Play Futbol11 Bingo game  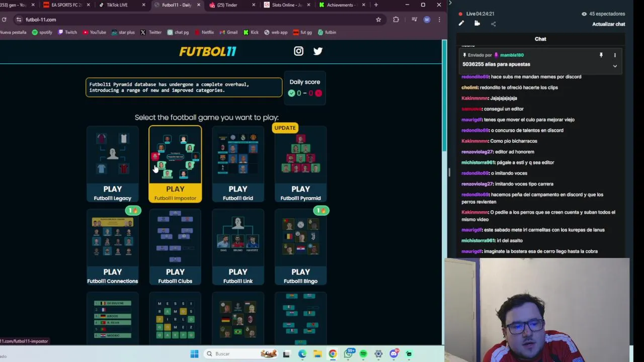tap(300, 247)
